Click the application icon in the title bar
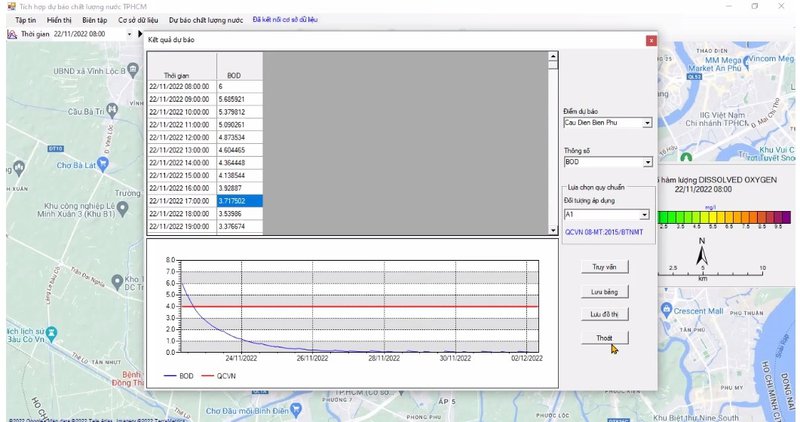800x422 pixels. [x=11, y=6]
